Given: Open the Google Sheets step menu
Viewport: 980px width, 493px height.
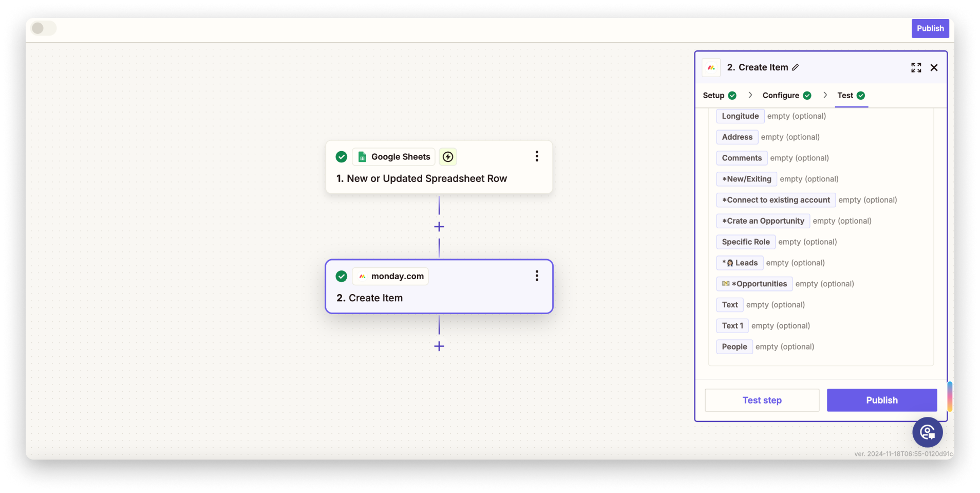Looking at the screenshot, I should 537,156.
